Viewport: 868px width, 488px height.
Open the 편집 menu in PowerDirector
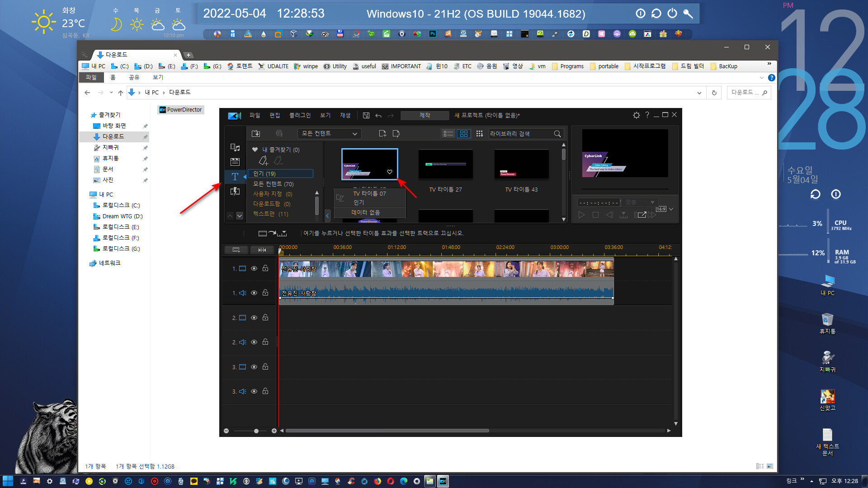coord(275,116)
